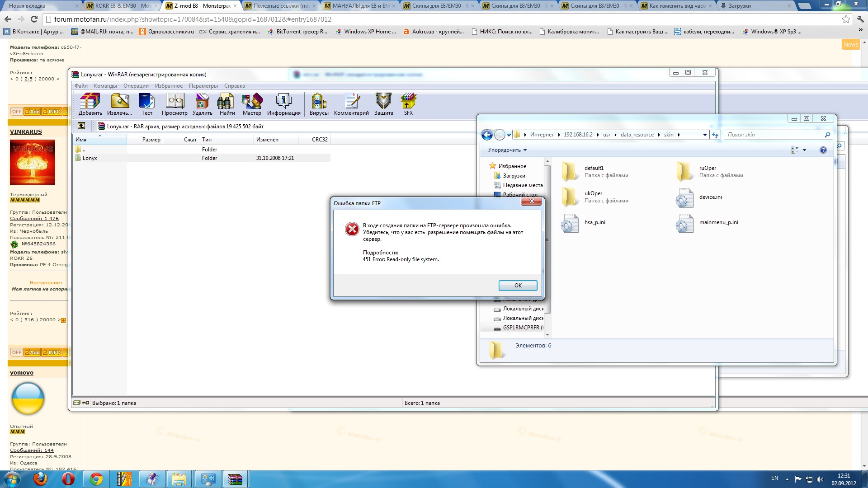Click the Explorer back navigation arrow

point(487,135)
